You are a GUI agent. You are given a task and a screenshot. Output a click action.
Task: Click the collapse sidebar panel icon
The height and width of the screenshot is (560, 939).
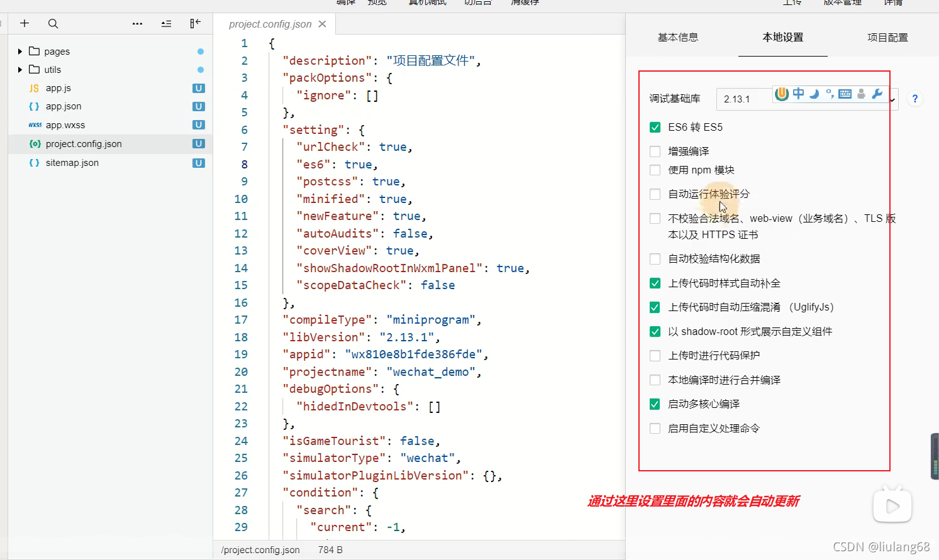pos(195,23)
